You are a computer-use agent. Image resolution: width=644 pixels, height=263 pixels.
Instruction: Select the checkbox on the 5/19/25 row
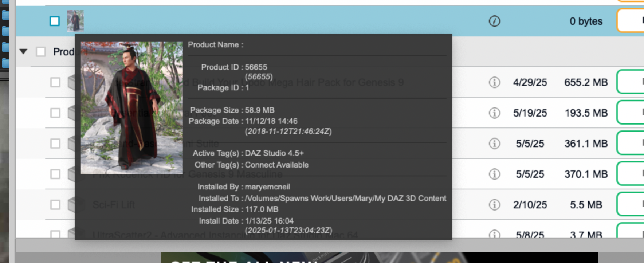tap(55, 113)
